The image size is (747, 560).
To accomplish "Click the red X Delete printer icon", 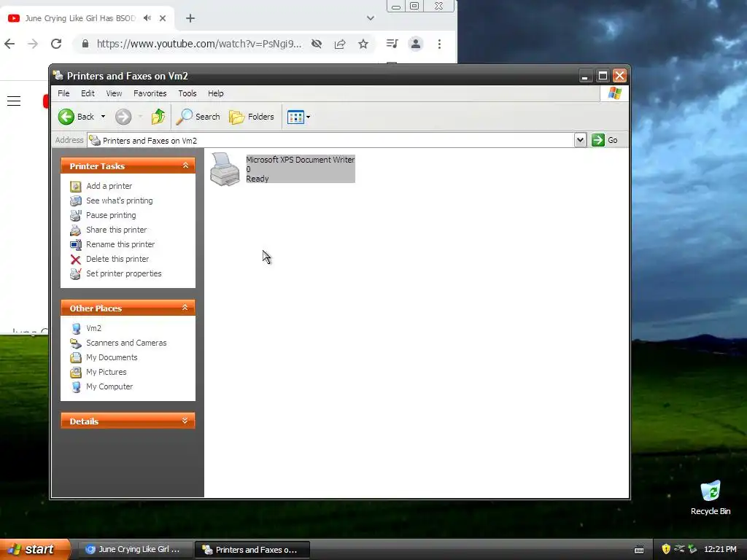I will pos(76,260).
